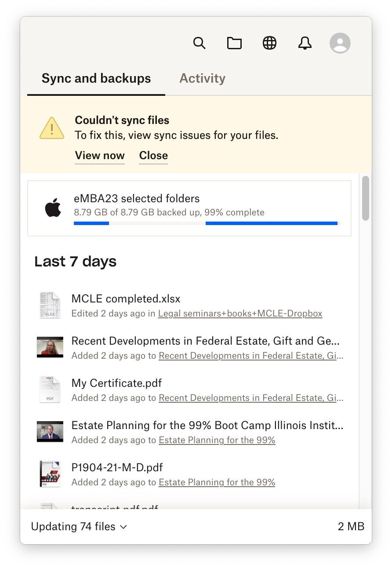This screenshot has width=392, height=568.
Task: Click My Certificate.pdf file icon
Action: 49,390
